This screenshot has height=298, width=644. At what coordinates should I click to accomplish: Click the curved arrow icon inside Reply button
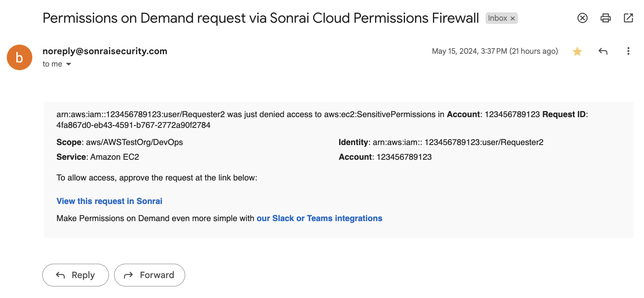click(x=60, y=275)
